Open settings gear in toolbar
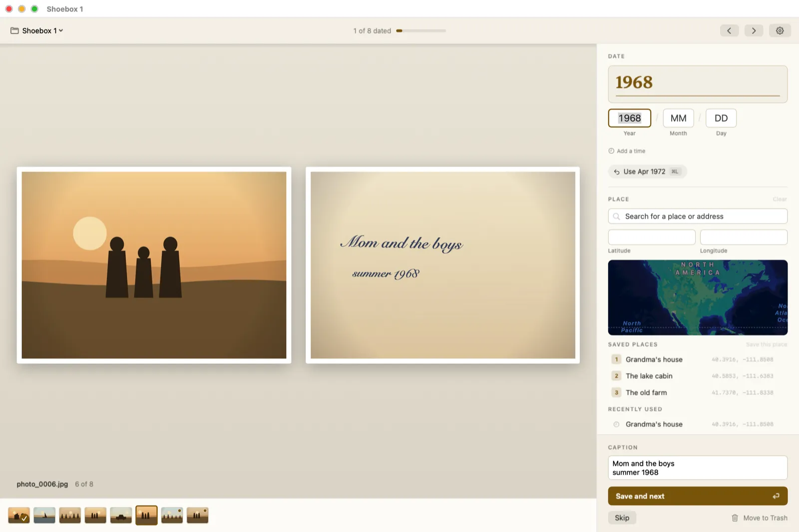799x532 pixels. point(780,30)
